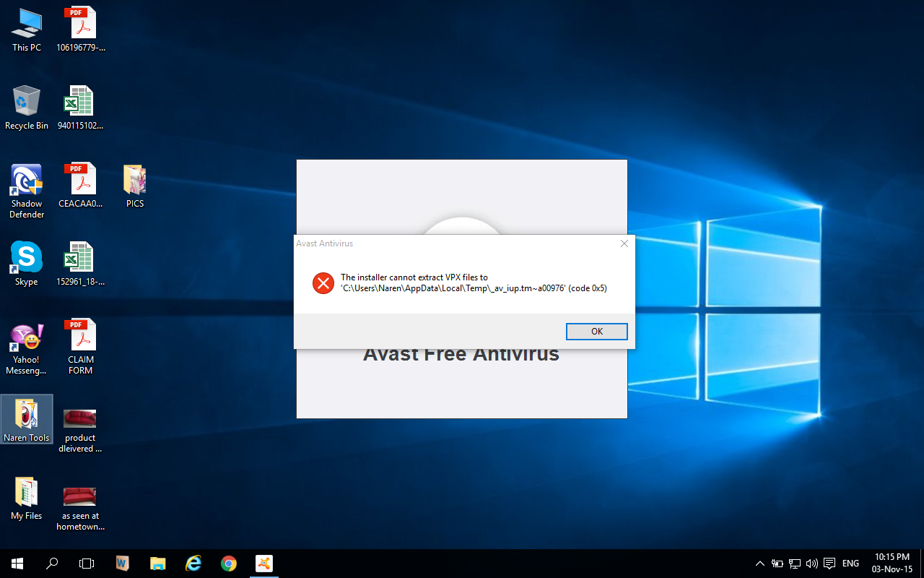Click the error message text about VPX files
The height and width of the screenshot is (578, 924).
[474, 282]
